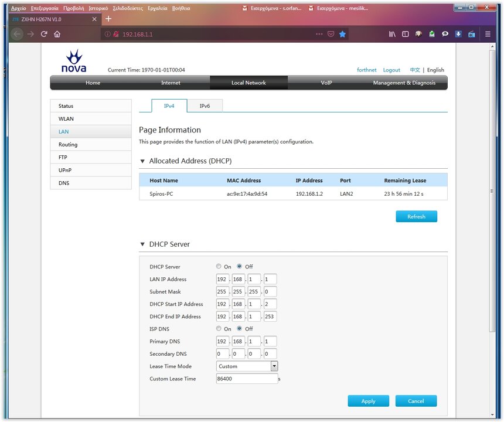Click the site information icon in address bar
Screen dimensions: 504x422
pyautogui.click(x=107, y=34)
